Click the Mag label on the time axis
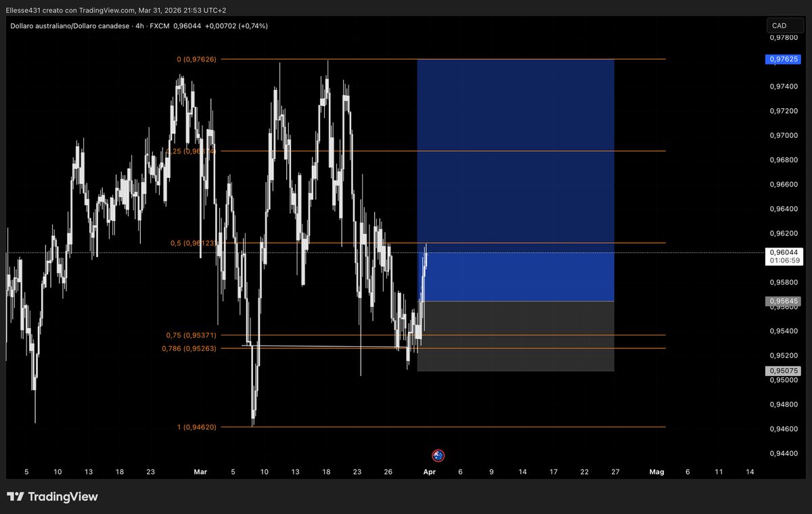 [x=656, y=471]
